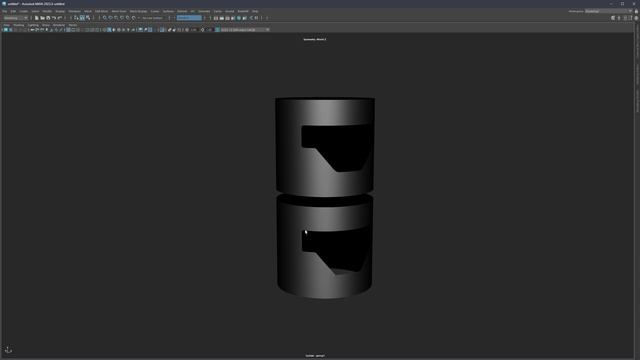Open Render Setup editor icon
The width and height of the screenshot is (640, 360).
click(244, 18)
